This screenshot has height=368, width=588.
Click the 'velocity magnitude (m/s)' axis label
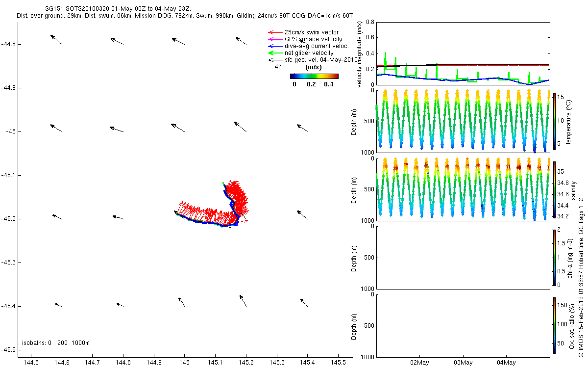click(x=360, y=53)
